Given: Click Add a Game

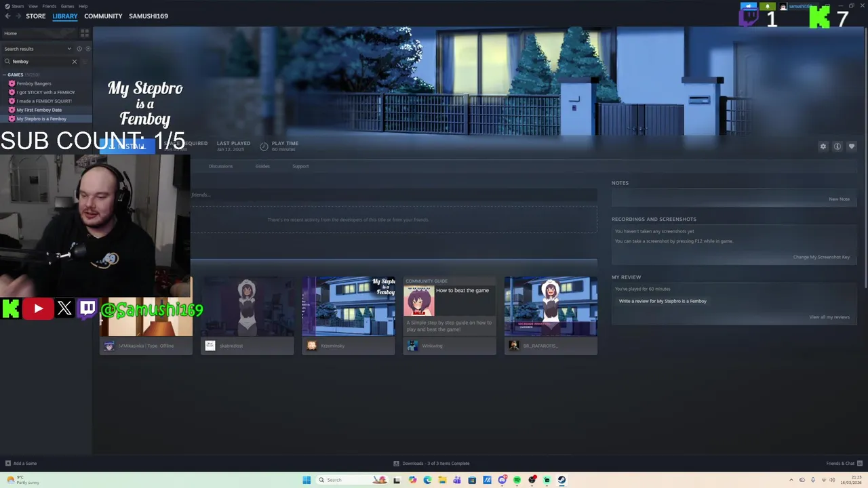Looking at the screenshot, I should [21, 464].
